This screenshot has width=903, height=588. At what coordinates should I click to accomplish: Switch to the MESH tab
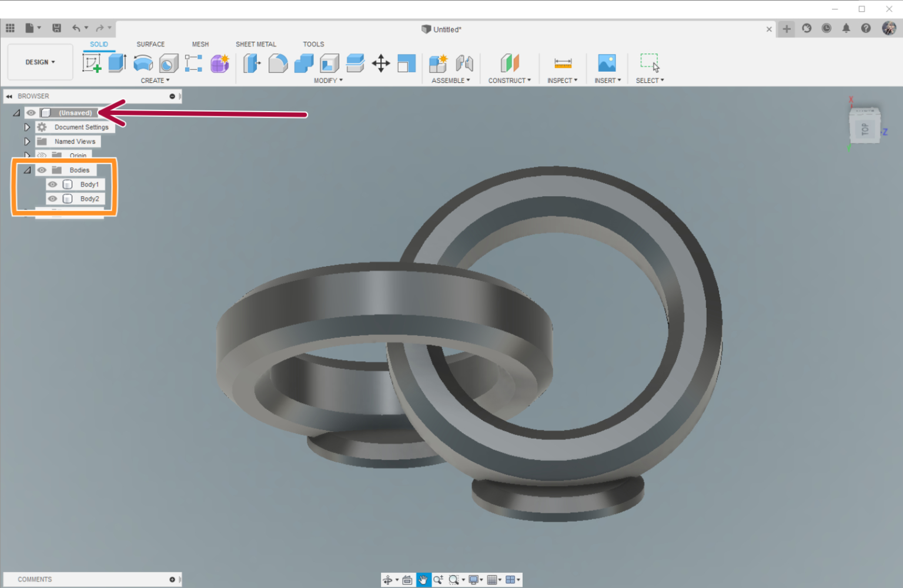[x=200, y=45]
